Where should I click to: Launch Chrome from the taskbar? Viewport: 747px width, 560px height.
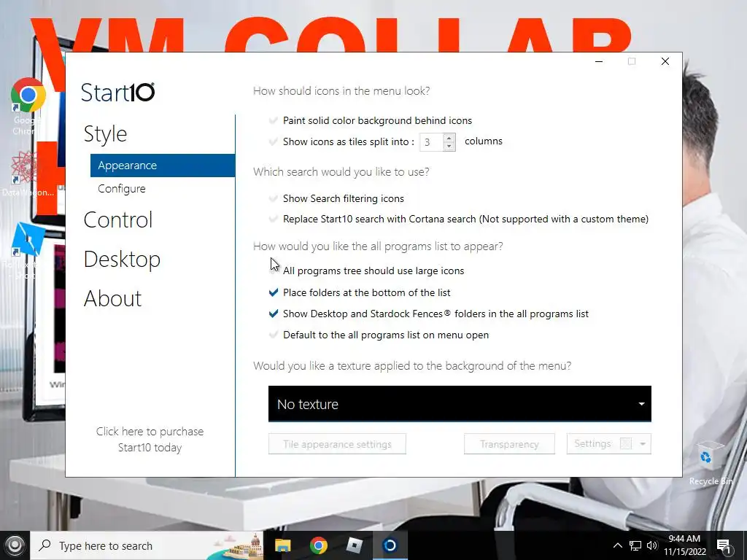(318, 545)
